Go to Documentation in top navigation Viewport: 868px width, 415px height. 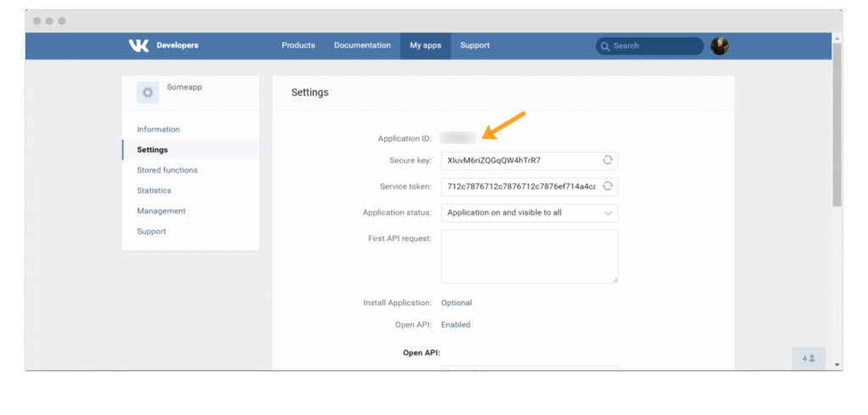click(x=362, y=46)
